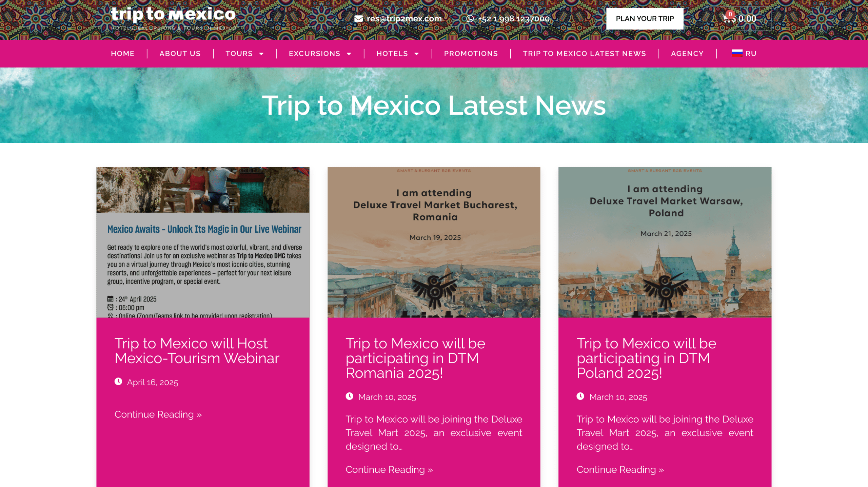Click the clock icon on DTM Poland post
Screen dimensions: 868x487
point(580,396)
